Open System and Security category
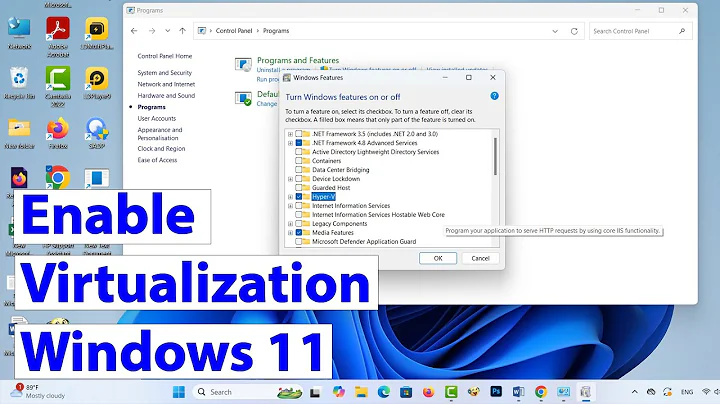Viewport: 720px width, 404px height. (x=164, y=73)
